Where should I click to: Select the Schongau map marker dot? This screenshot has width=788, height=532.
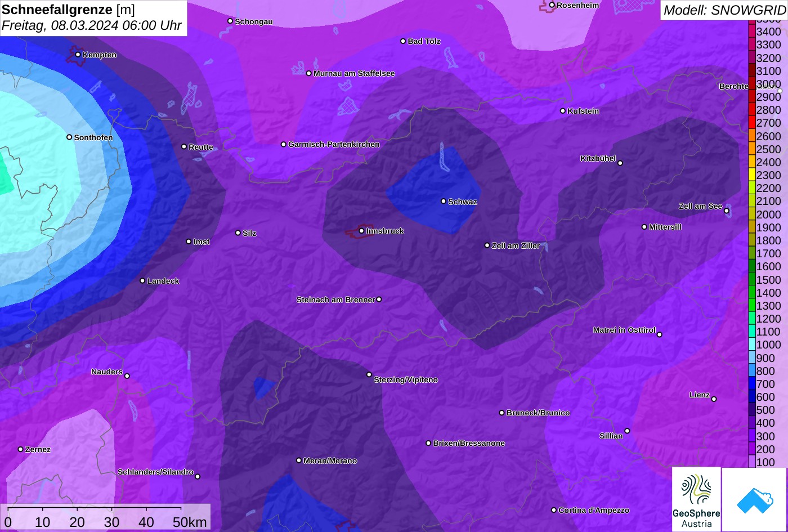(x=230, y=21)
